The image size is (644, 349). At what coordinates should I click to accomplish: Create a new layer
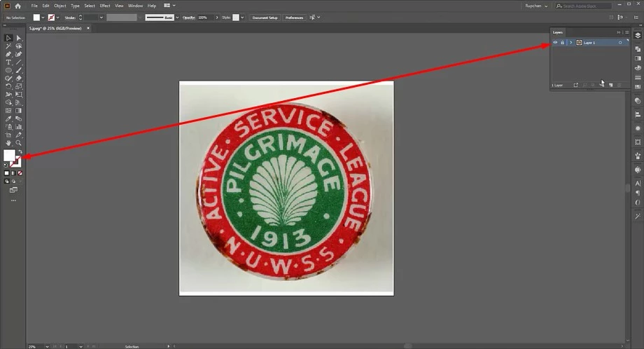click(x=610, y=85)
